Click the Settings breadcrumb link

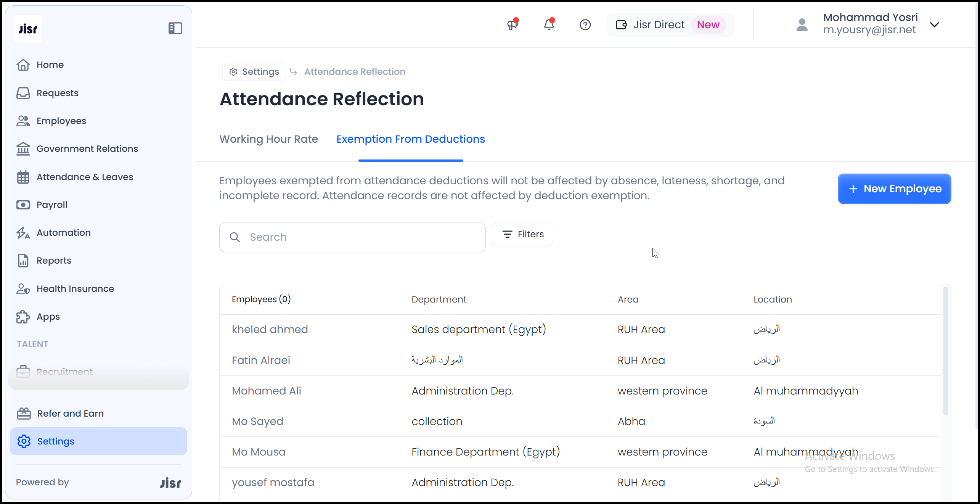tap(254, 72)
